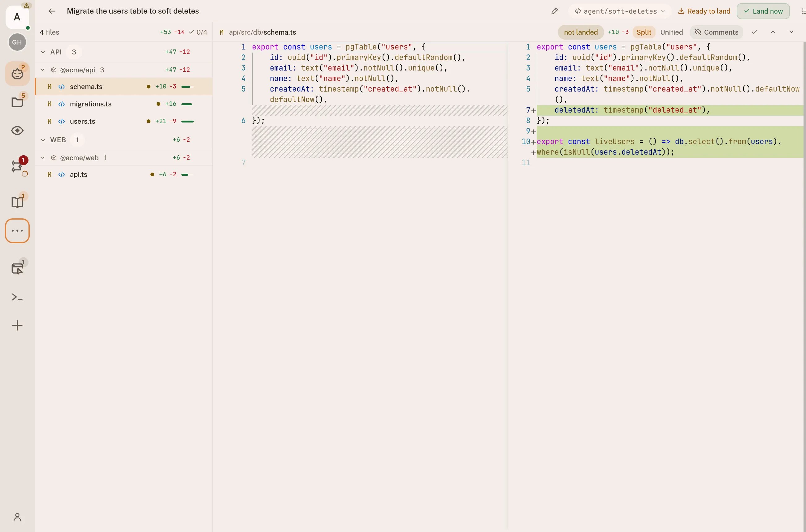Open the eye watch view in sidebar

click(17, 131)
